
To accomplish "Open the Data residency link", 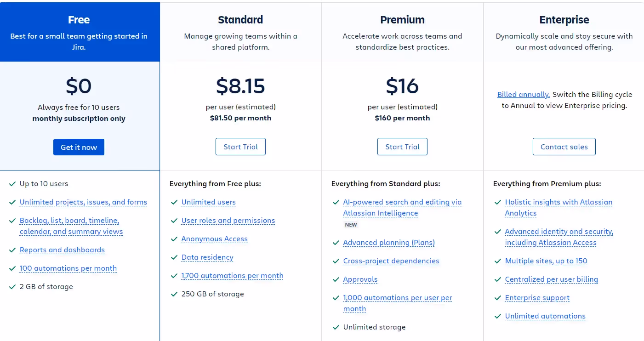I will coord(207,257).
